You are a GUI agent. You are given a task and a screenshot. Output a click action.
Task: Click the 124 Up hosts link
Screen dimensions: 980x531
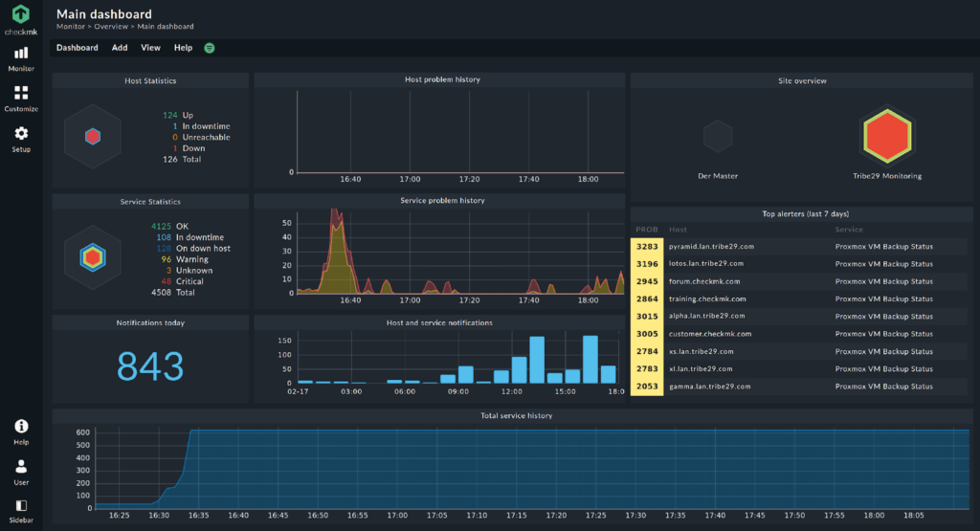click(178, 115)
